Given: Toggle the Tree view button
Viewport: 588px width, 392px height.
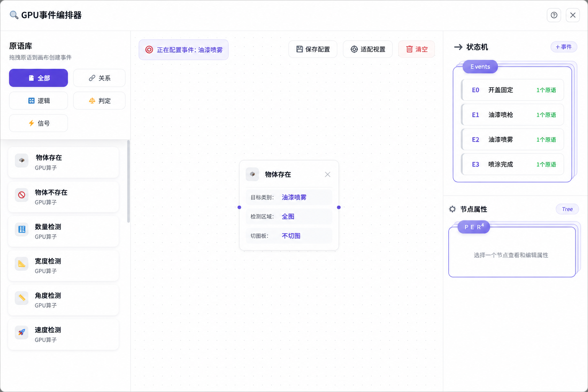Looking at the screenshot, I should point(567,209).
